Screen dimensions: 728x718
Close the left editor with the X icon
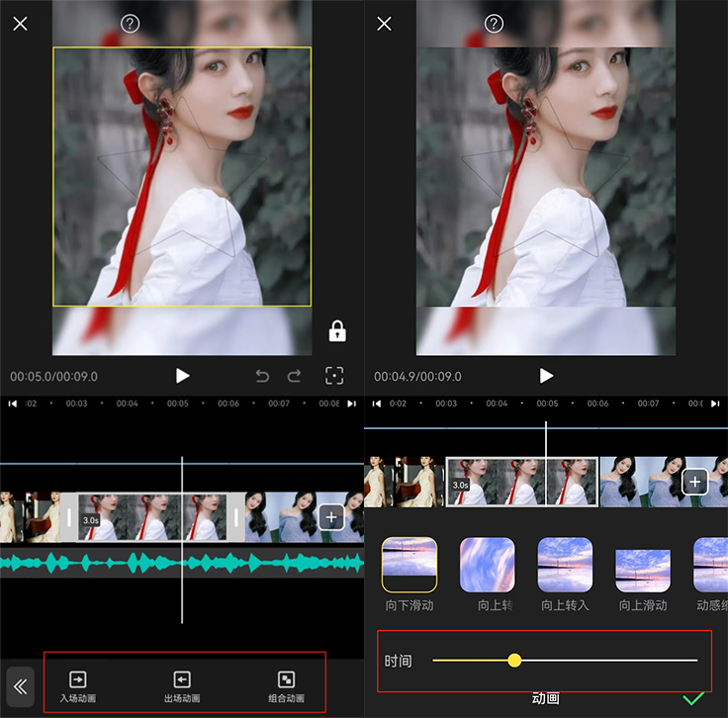[x=20, y=24]
